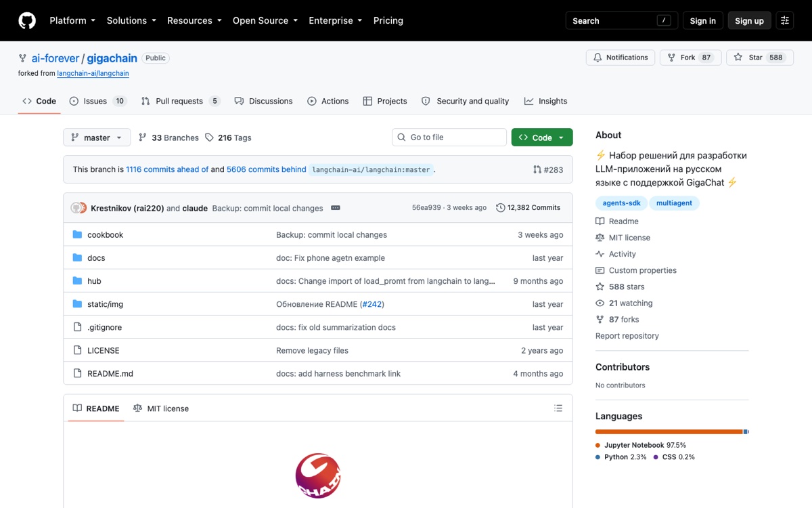
Task: Click the .gitignore file icon
Action: 77,327
